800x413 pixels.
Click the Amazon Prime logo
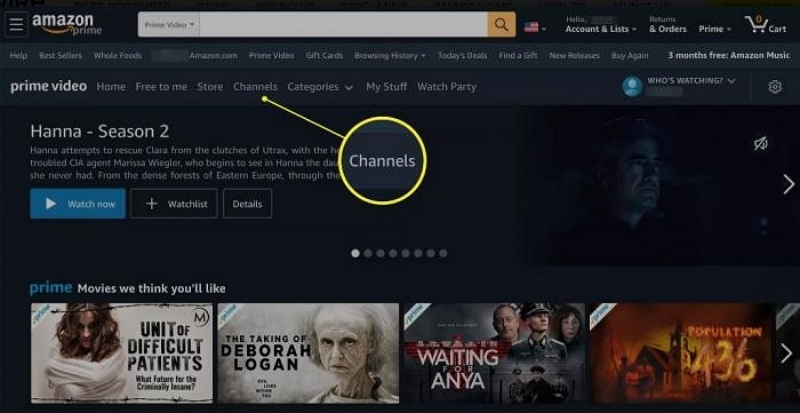pyautogui.click(x=67, y=24)
